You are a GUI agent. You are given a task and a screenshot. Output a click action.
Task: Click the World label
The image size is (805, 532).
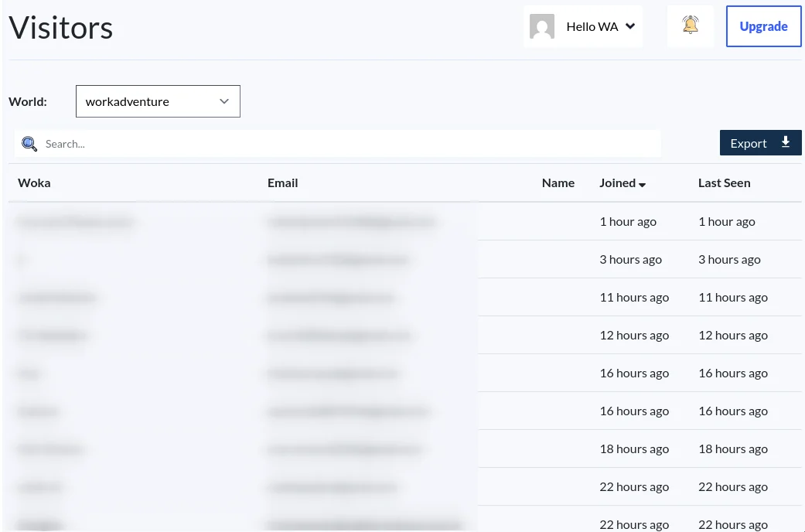point(28,101)
